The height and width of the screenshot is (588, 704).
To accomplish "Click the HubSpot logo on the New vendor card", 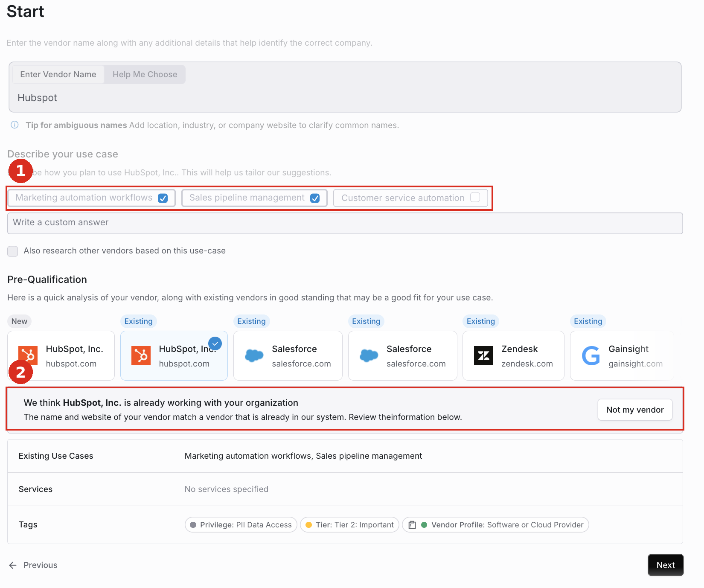I will coord(28,355).
